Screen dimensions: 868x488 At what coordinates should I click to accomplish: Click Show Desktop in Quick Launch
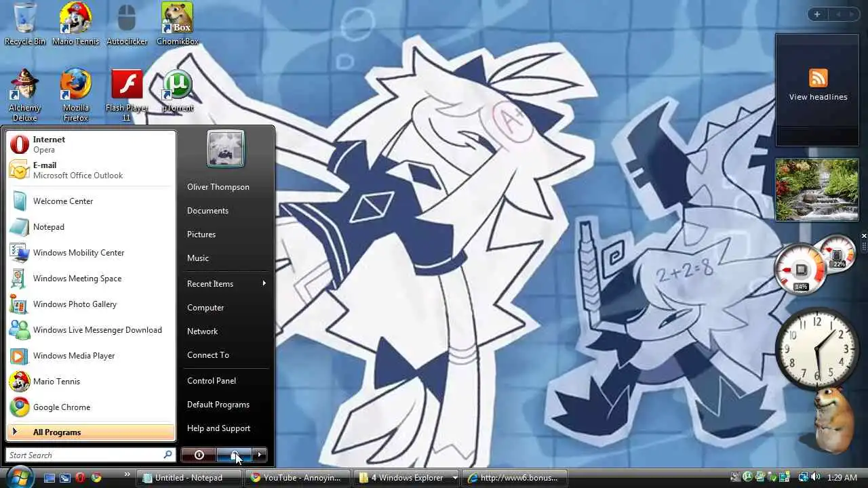(x=50, y=478)
